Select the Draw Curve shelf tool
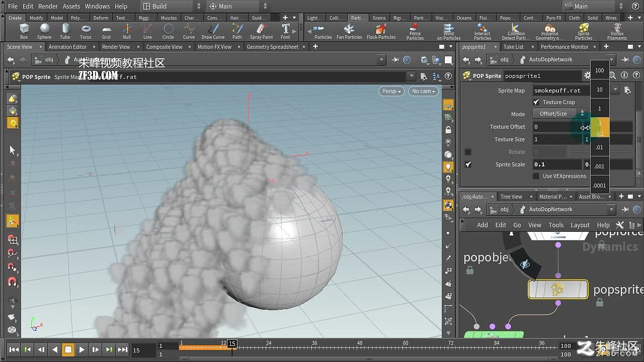Screen dimensions: 644x362 tap(213, 31)
